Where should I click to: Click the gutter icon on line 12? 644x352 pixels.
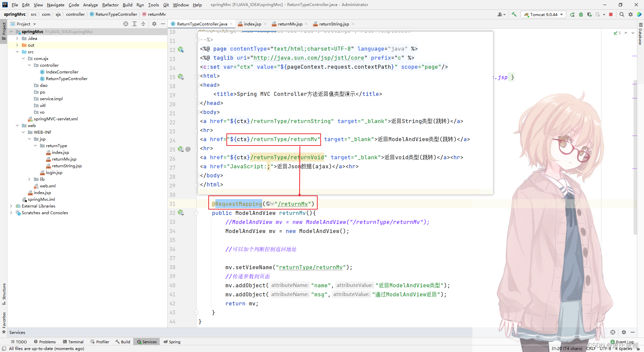pos(181,50)
